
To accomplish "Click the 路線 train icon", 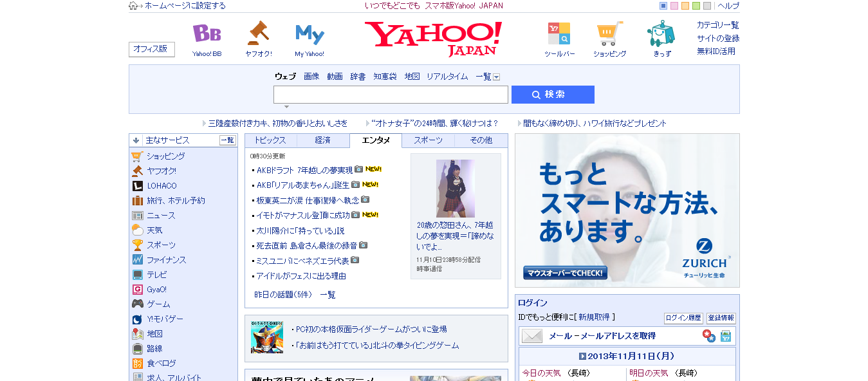I will coord(137,349).
